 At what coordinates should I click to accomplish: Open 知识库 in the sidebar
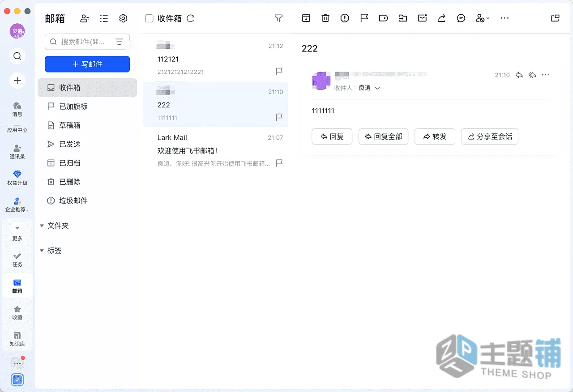pyautogui.click(x=17, y=339)
